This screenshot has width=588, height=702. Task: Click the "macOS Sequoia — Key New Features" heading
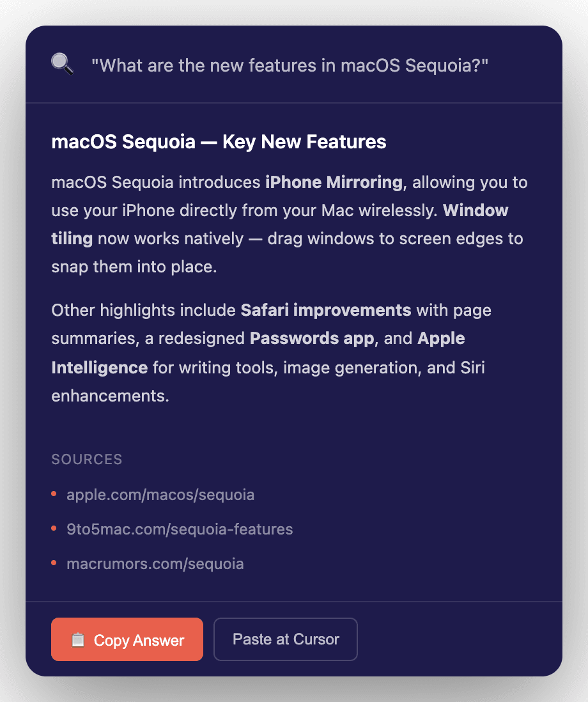click(x=219, y=141)
